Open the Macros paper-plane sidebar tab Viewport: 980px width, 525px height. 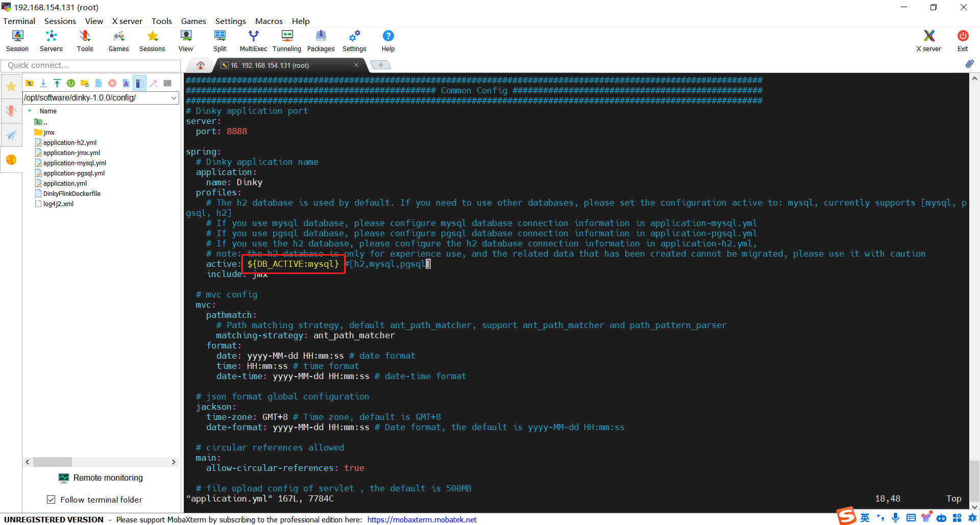(11, 135)
